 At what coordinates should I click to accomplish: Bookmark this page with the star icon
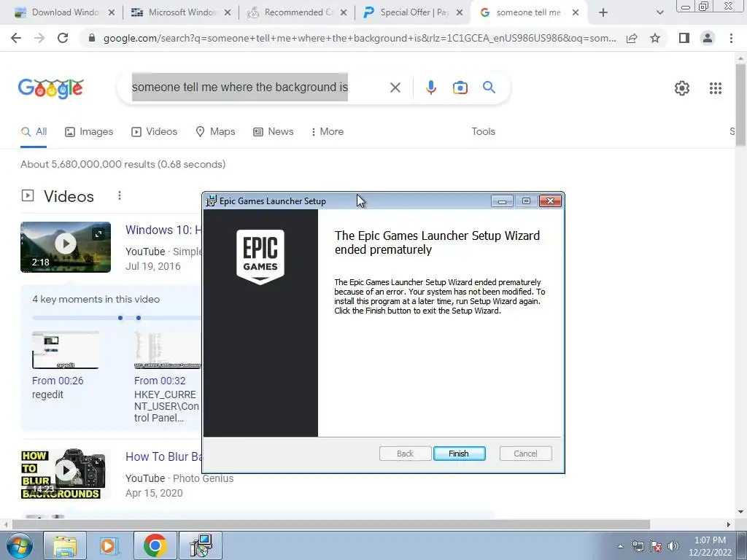coord(655,38)
